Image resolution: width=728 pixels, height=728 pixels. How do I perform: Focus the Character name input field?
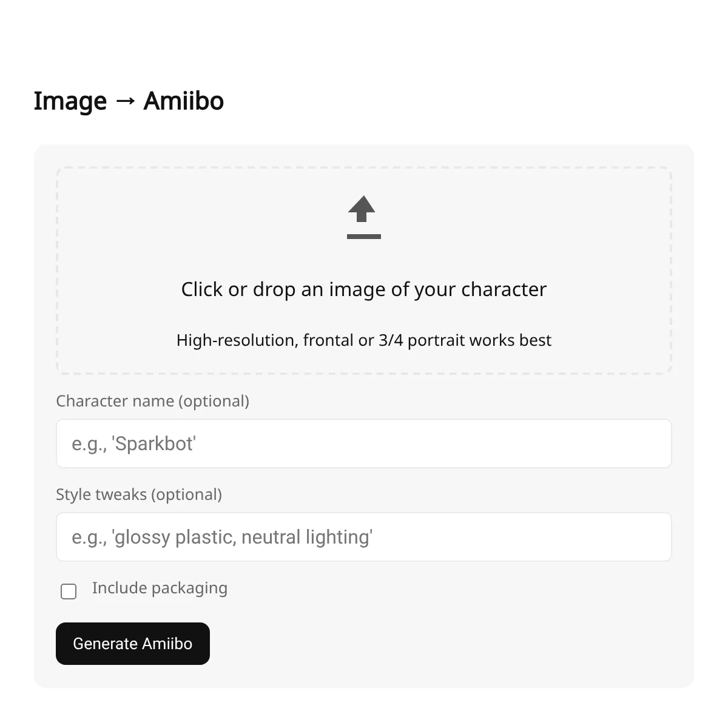[364, 443]
